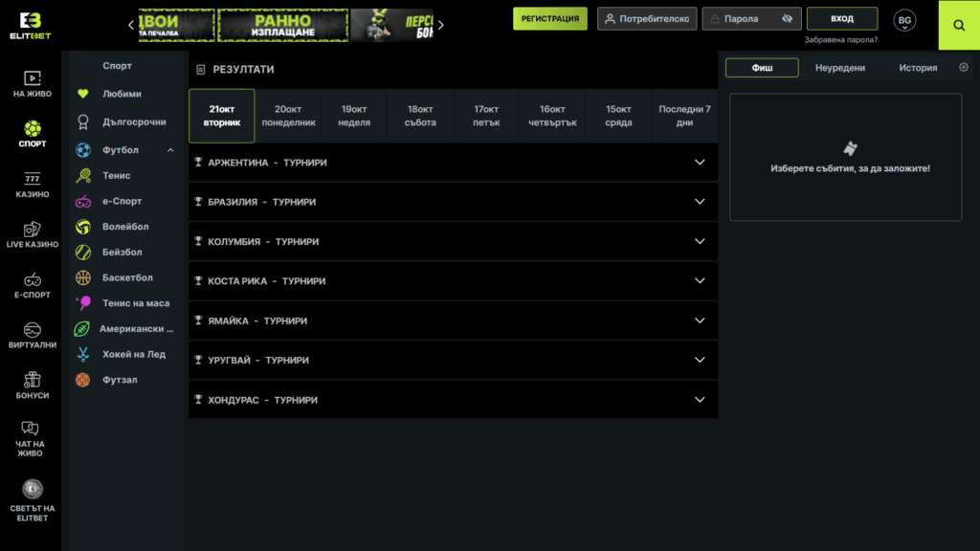Click the Регистрация button
Viewport: 980px width, 551px height.
(x=549, y=19)
